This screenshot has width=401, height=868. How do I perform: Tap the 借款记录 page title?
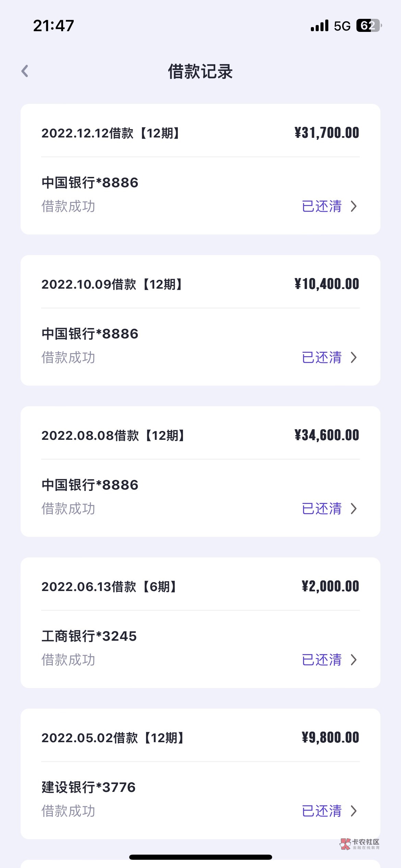click(x=200, y=72)
